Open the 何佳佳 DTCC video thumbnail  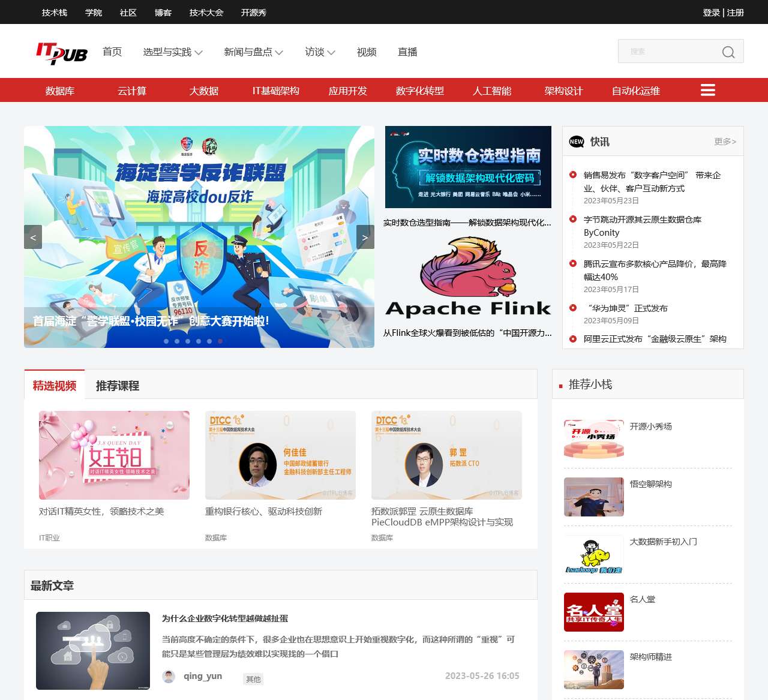[280, 455]
